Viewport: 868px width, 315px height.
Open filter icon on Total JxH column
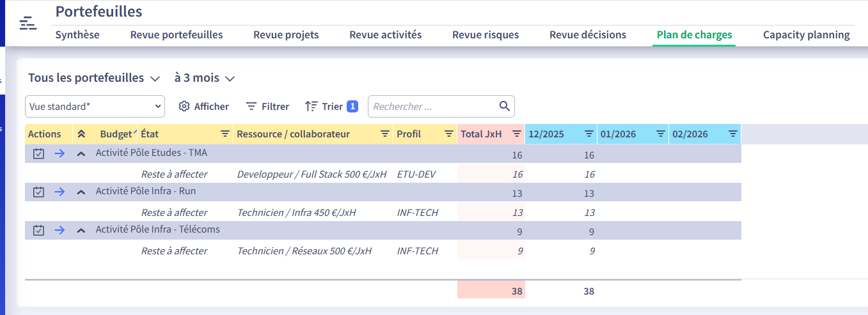(x=516, y=134)
